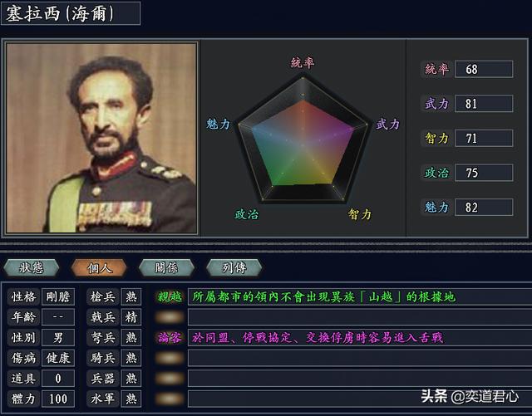Open the 關係 tab
532x416 pixels.
click(x=166, y=268)
